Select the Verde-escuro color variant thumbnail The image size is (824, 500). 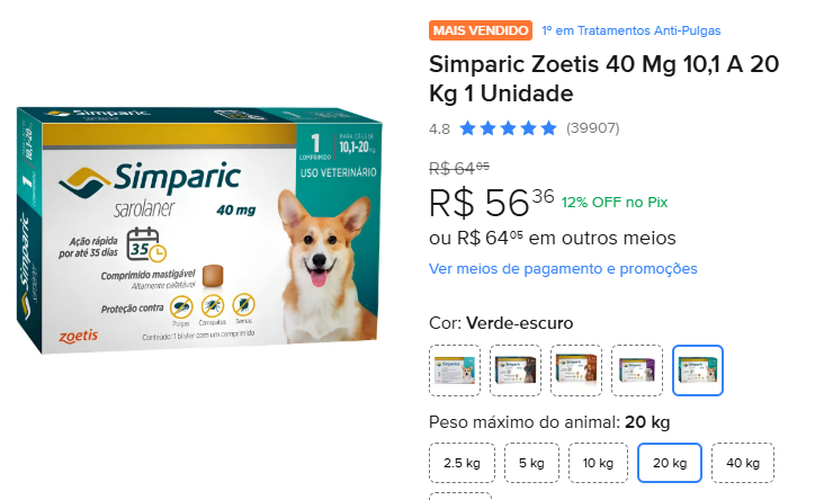click(x=698, y=371)
